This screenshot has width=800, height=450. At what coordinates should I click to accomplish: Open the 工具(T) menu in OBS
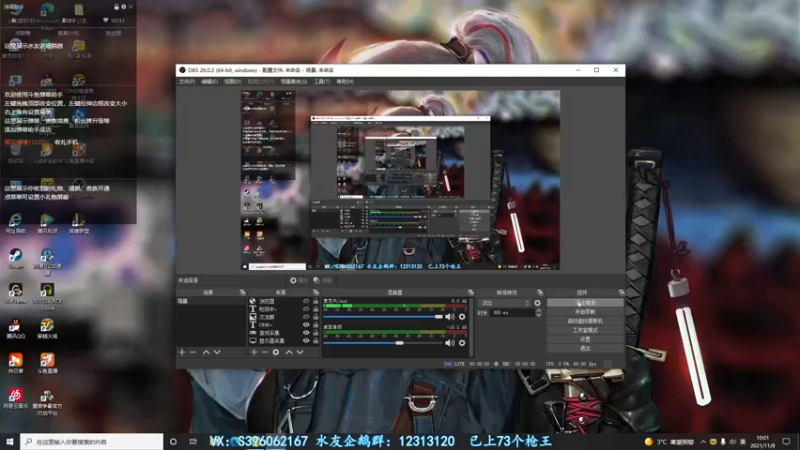pyautogui.click(x=321, y=82)
